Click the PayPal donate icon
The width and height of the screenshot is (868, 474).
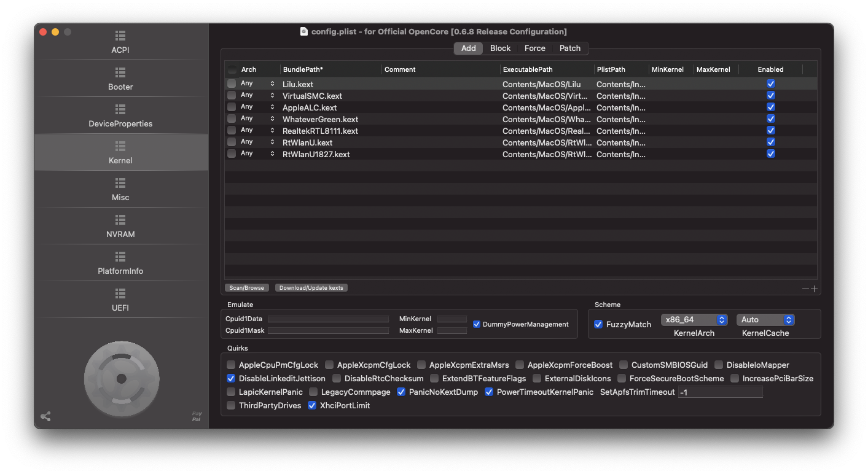[x=197, y=416]
